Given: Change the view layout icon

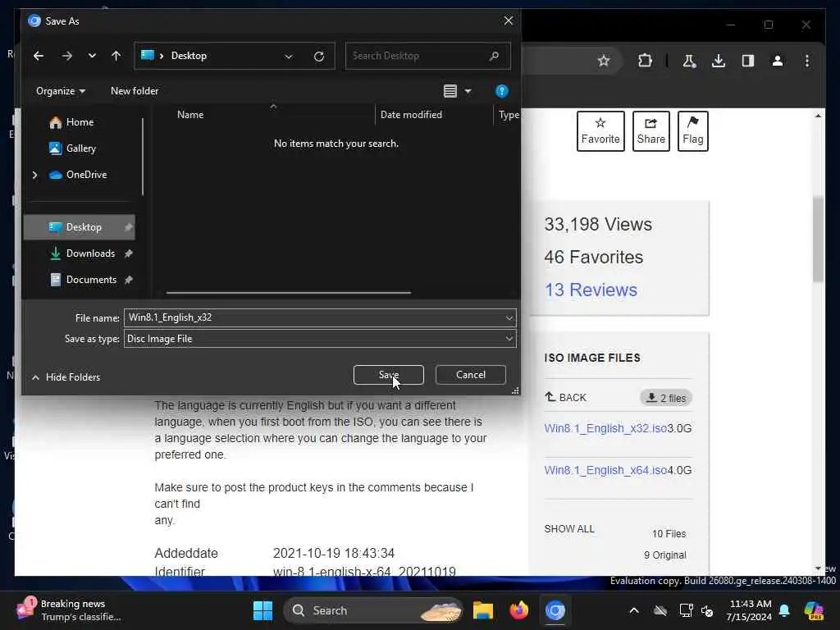Looking at the screenshot, I should pos(450,91).
